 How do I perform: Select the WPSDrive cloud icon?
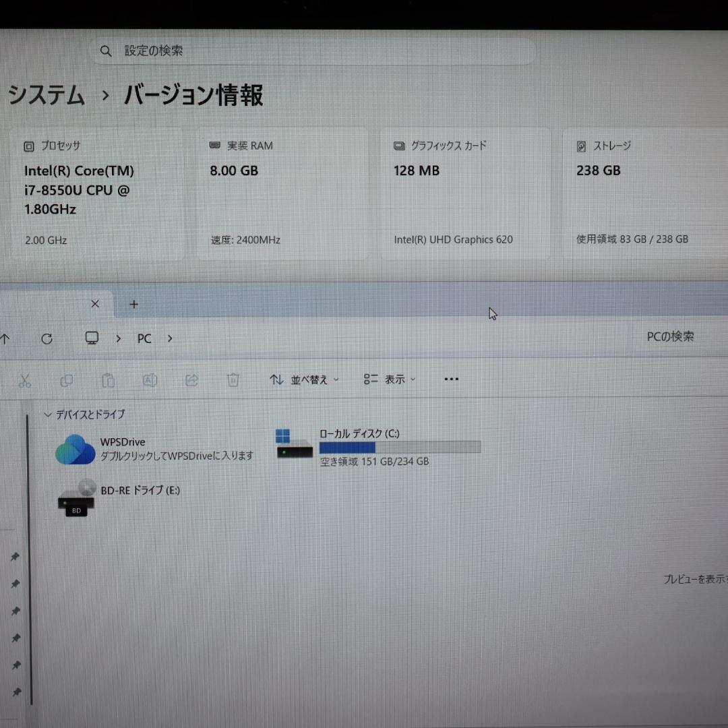point(75,450)
